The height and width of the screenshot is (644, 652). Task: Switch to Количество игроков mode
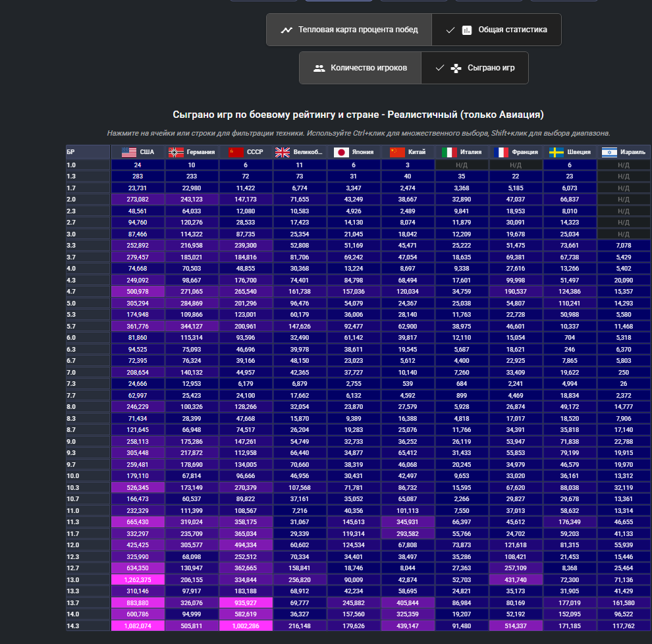[x=360, y=68]
